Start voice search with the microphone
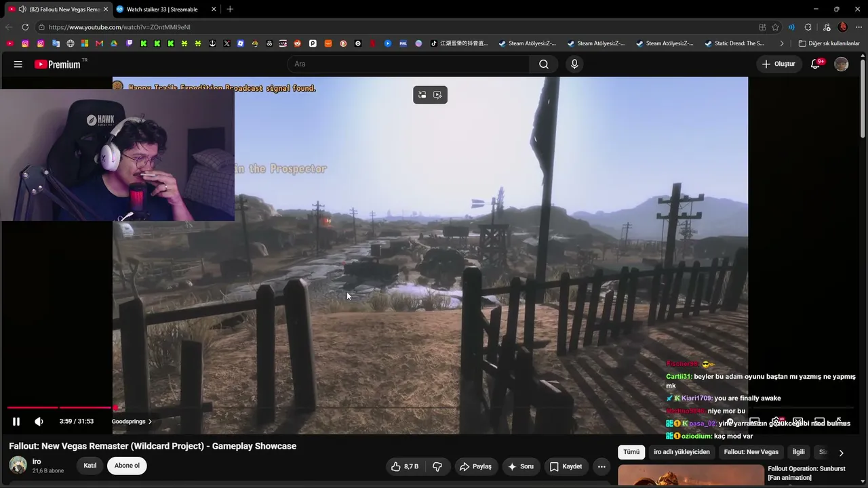This screenshot has width=868, height=488. tap(574, 64)
